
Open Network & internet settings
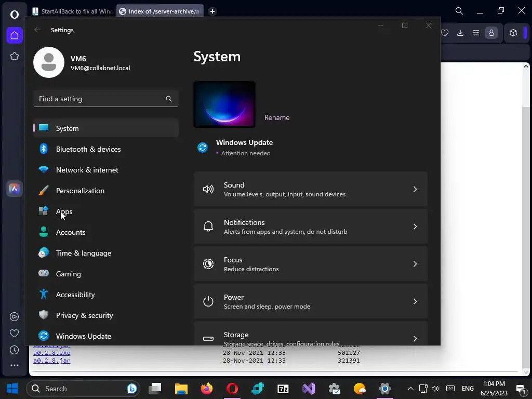coord(106,170)
